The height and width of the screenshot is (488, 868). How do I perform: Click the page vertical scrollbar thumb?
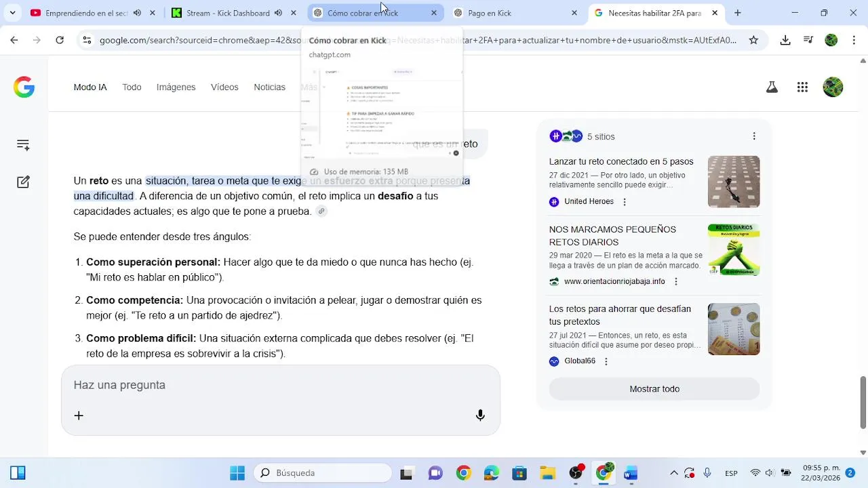pyautogui.click(x=863, y=403)
